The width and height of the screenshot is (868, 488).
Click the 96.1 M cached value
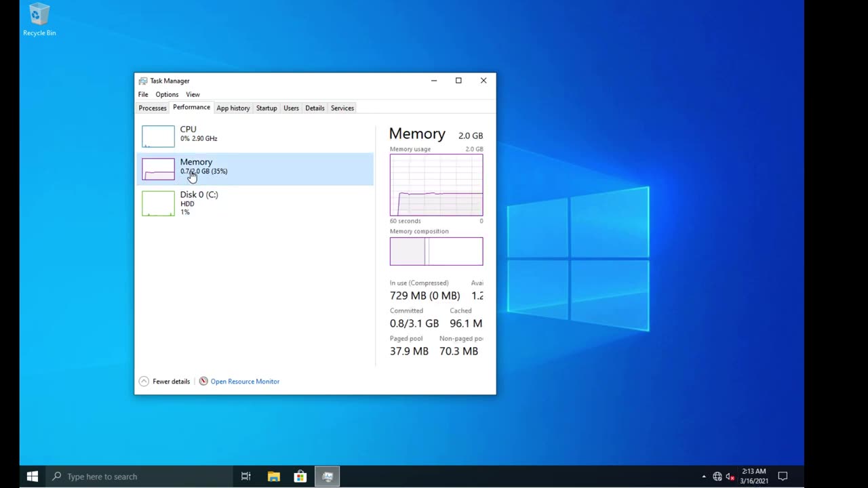(x=466, y=323)
